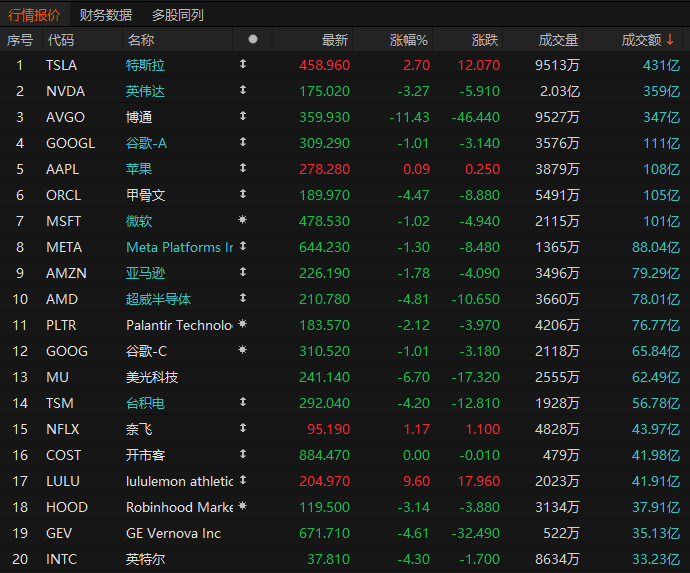
Task: Select the 英特尔 stock name
Action: [145, 559]
